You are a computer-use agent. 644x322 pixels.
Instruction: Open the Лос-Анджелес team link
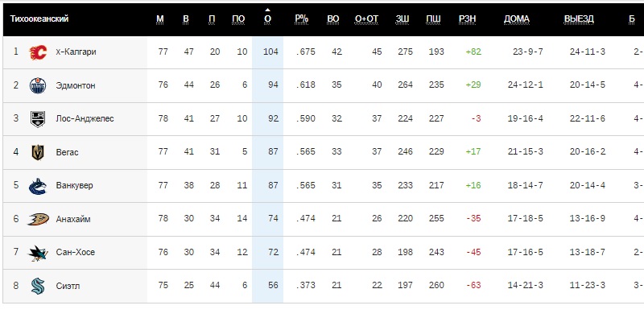pos(85,118)
